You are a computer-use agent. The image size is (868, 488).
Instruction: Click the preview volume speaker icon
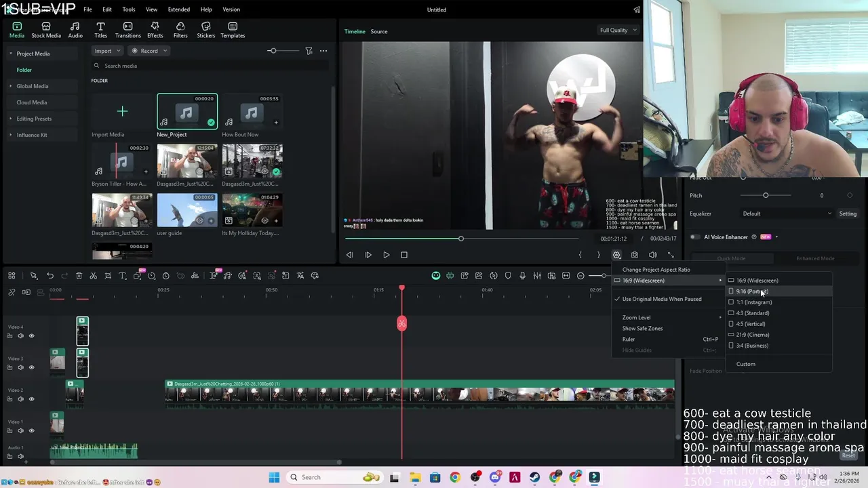[652, 255]
